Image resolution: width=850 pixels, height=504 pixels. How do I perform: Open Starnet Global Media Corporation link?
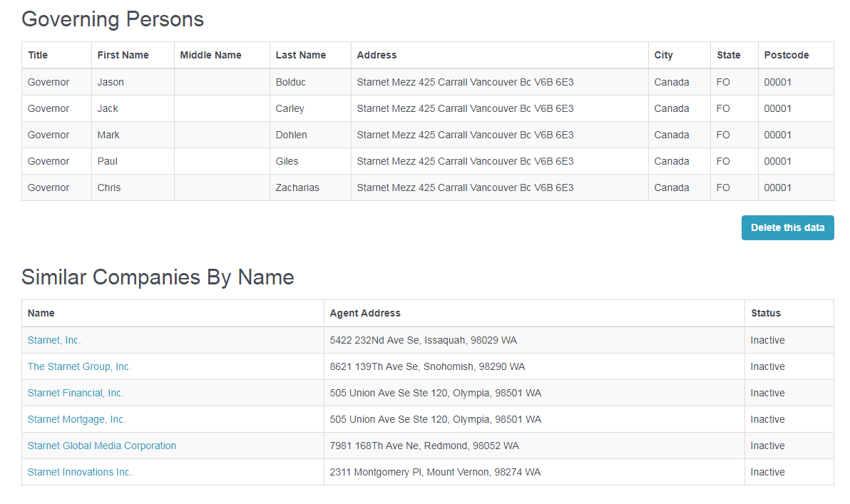point(102,446)
